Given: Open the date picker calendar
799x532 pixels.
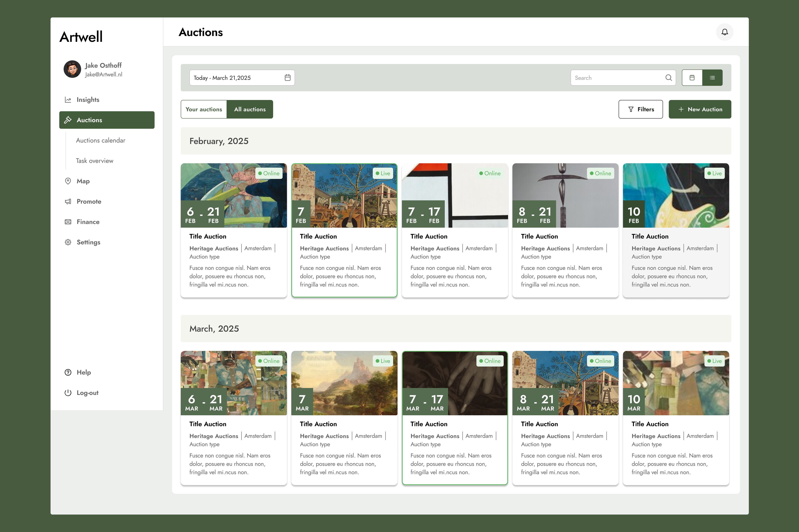Looking at the screenshot, I should click(x=288, y=78).
